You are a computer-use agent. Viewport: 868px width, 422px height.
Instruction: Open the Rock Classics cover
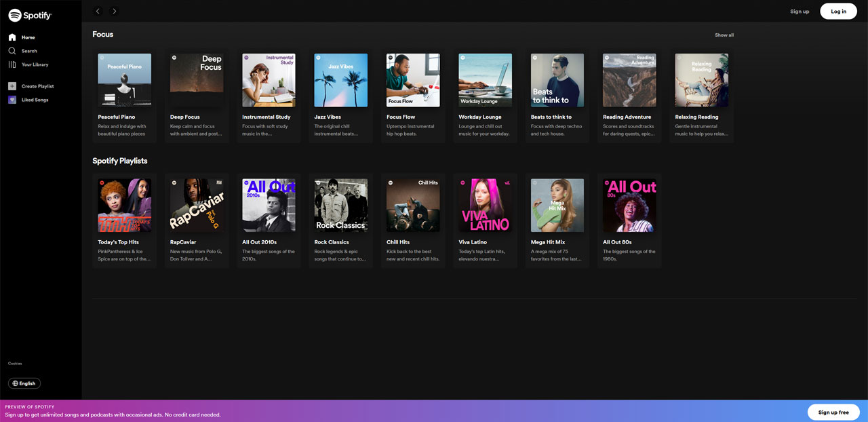pos(341,205)
